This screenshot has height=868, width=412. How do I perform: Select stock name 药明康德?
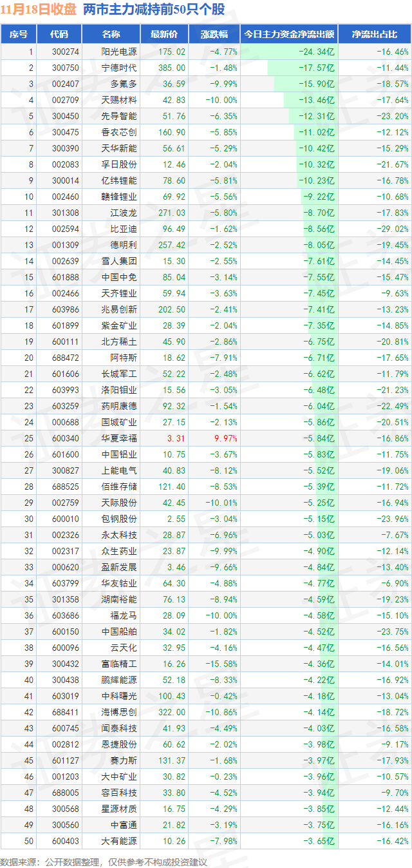click(119, 406)
